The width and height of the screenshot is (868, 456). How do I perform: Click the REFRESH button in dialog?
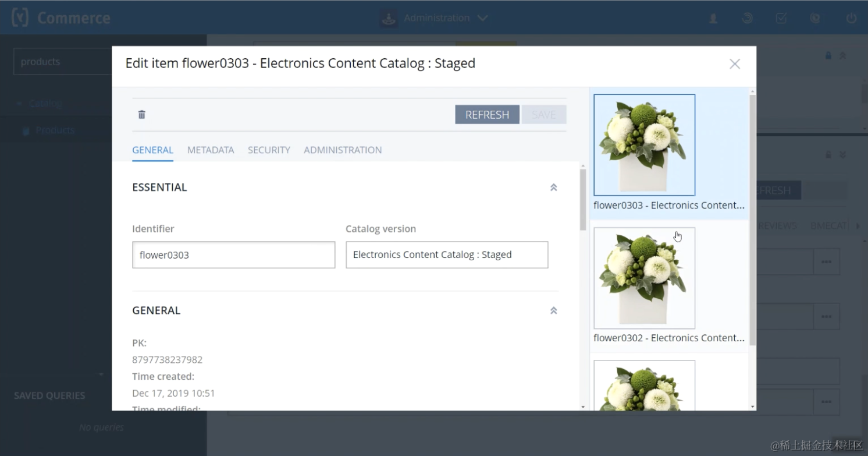[x=487, y=115]
